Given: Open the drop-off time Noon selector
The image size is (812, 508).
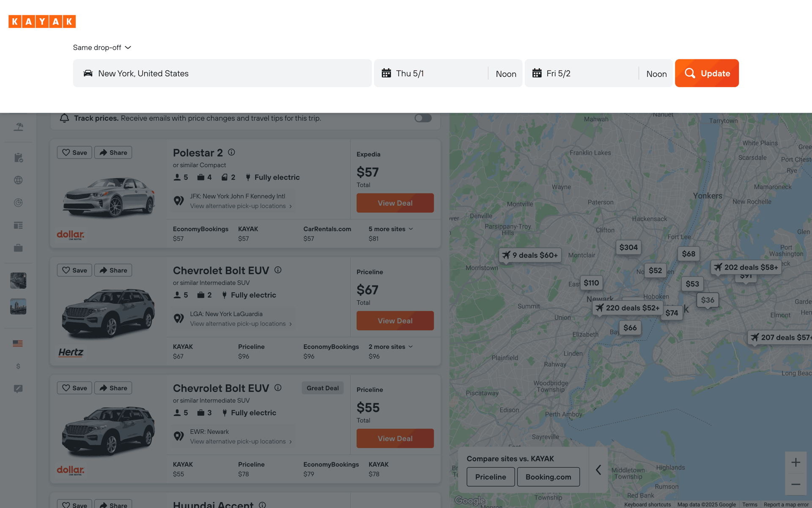Looking at the screenshot, I should [656, 74].
